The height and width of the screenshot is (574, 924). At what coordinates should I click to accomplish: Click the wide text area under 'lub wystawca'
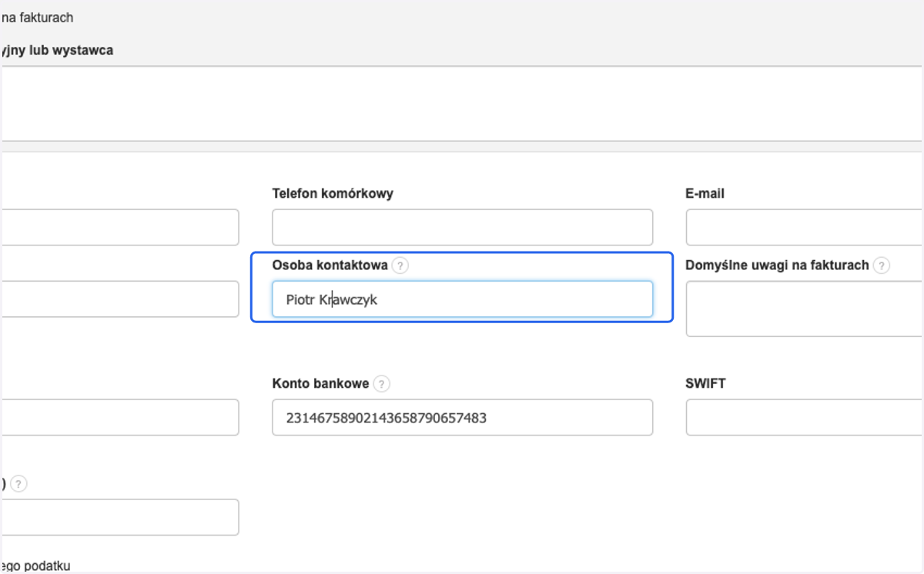(460, 103)
